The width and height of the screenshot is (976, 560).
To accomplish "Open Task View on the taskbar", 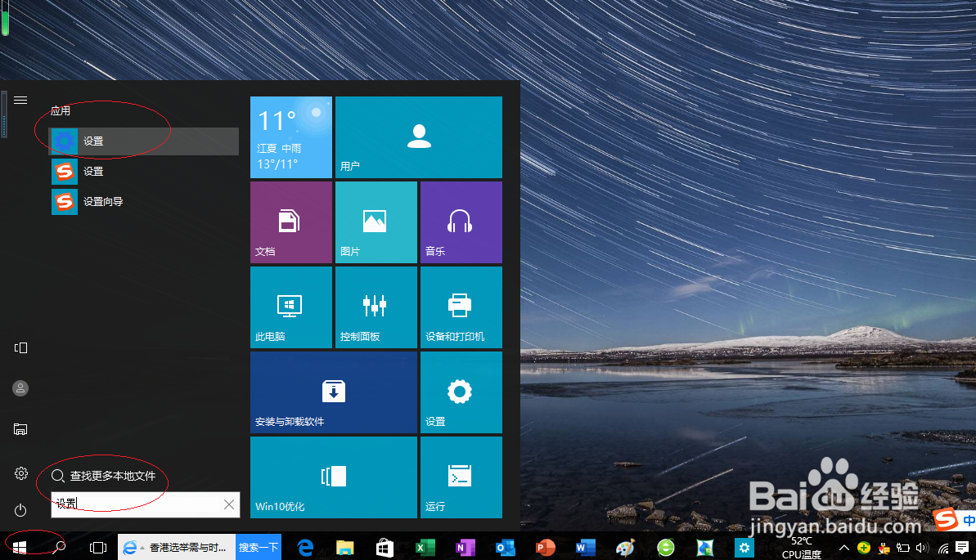I will (x=98, y=548).
